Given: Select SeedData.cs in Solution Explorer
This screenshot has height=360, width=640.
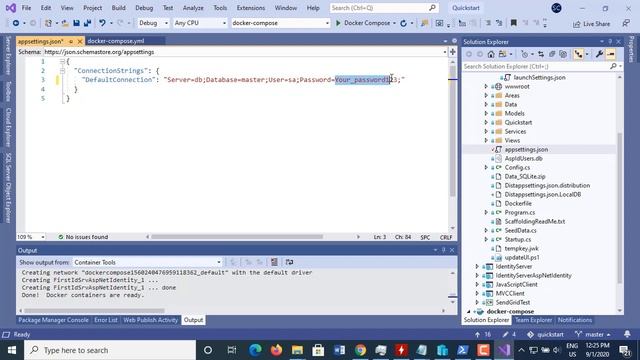Looking at the screenshot, I should point(520,231).
